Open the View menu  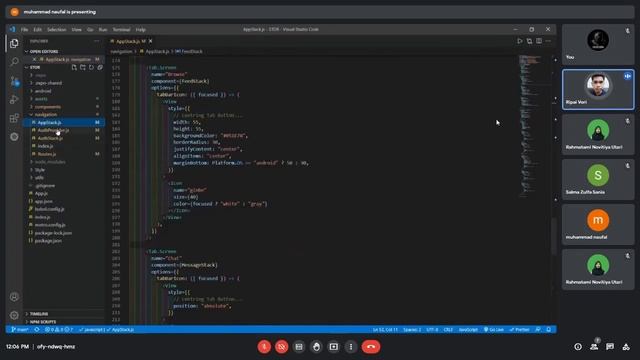(77, 30)
